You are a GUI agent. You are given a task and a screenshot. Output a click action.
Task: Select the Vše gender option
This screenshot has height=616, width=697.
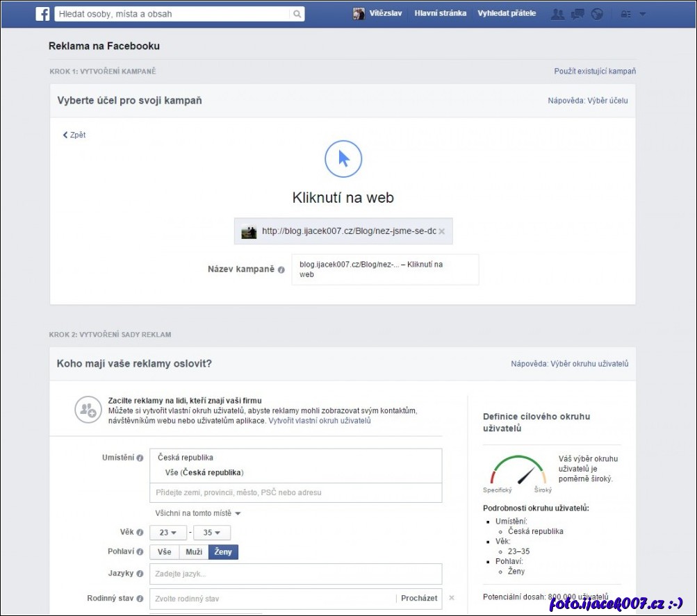(164, 552)
